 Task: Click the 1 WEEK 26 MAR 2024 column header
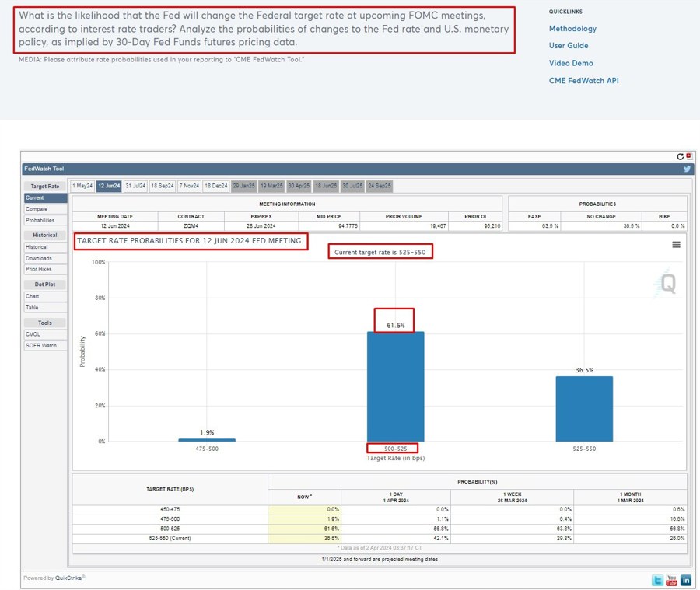512,497
